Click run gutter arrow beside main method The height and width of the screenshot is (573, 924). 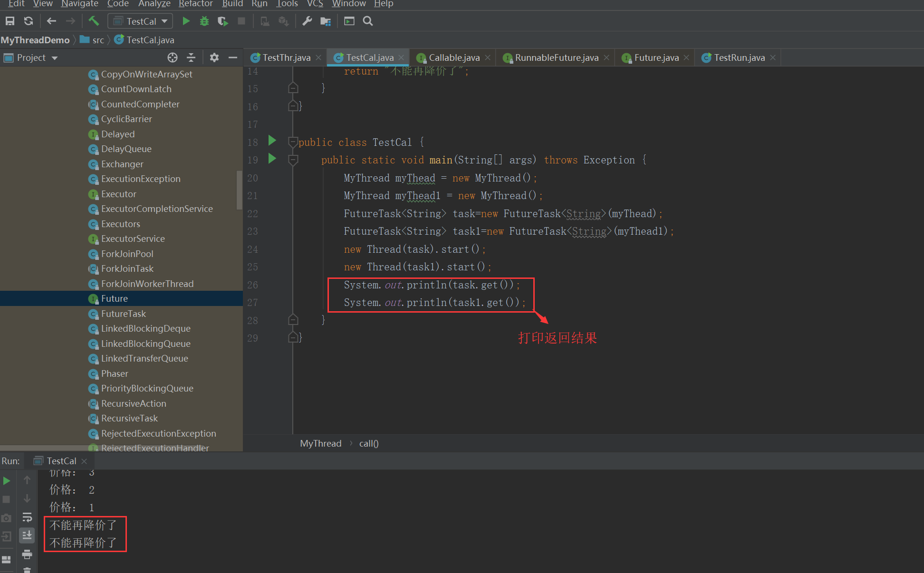[x=272, y=159]
